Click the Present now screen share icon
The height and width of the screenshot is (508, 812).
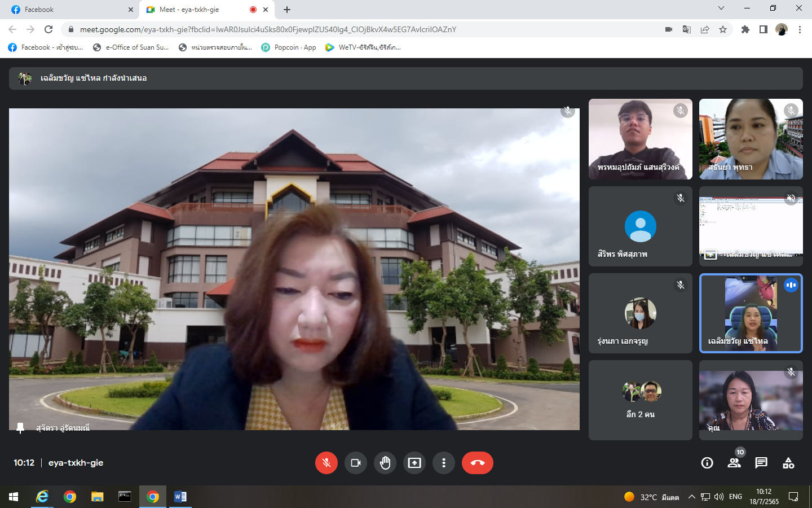click(x=414, y=463)
